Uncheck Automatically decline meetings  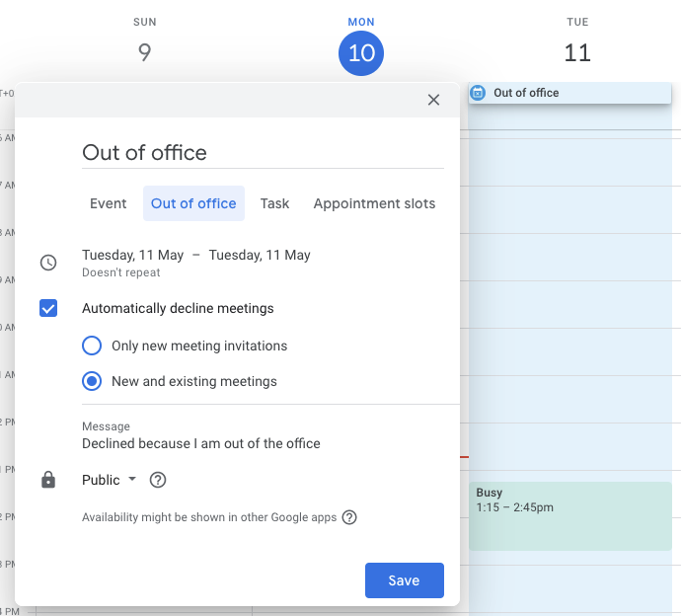pyautogui.click(x=48, y=308)
